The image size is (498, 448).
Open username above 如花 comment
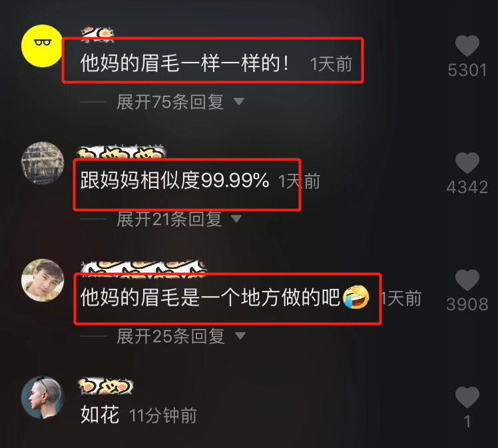[105, 386]
